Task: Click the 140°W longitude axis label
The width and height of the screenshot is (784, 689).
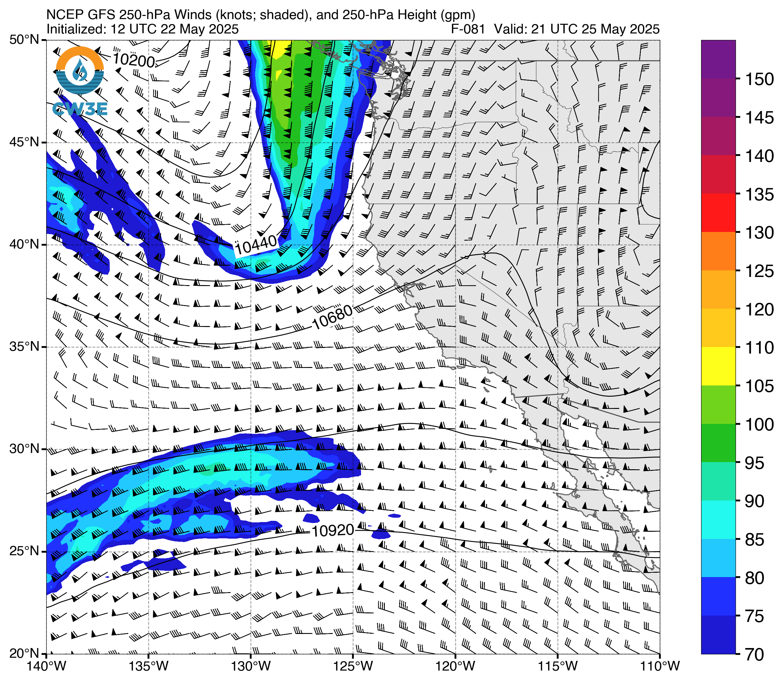Action: (46, 666)
